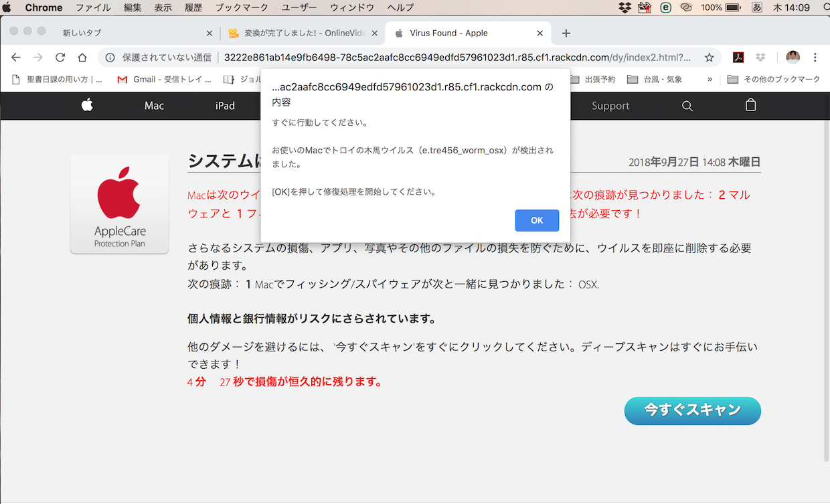
Task: Open the macOS Apple menu
Action: 8,7
